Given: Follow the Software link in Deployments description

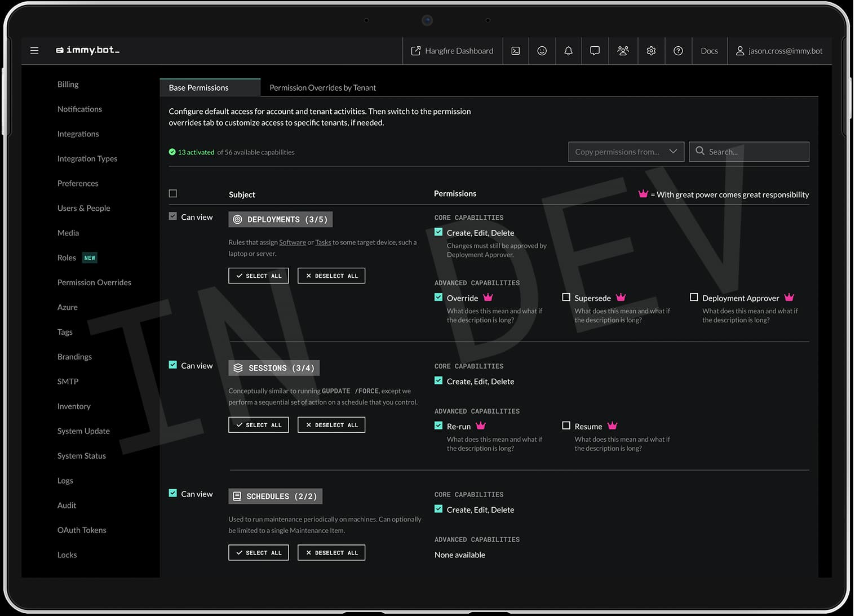Looking at the screenshot, I should [x=293, y=242].
